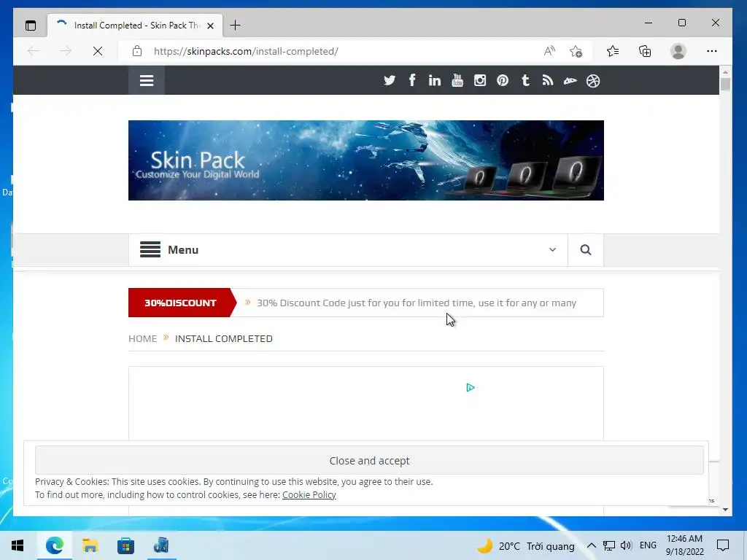Open the network status tray icon

click(x=608, y=545)
